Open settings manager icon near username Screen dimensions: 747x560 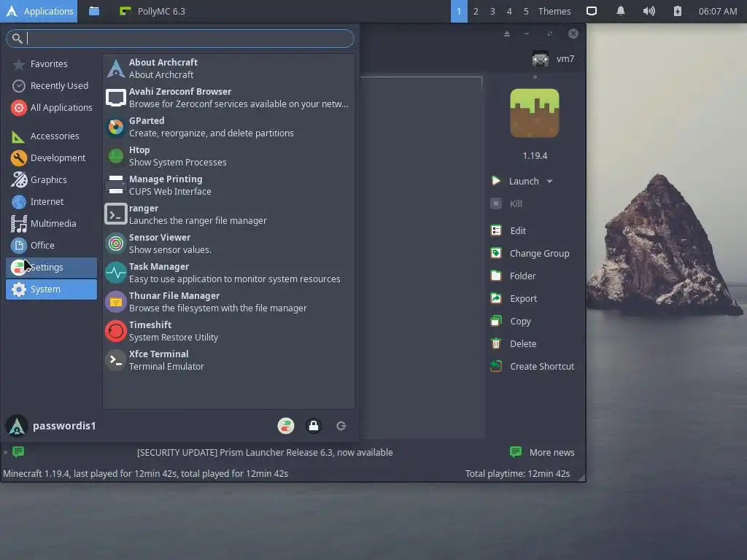tap(286, 426)
